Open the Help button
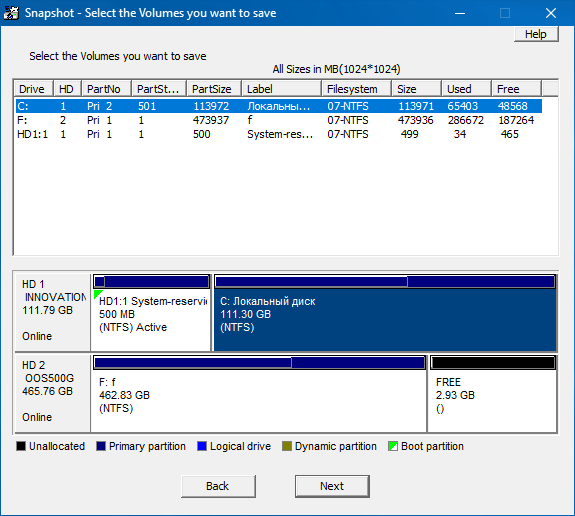 536,34
